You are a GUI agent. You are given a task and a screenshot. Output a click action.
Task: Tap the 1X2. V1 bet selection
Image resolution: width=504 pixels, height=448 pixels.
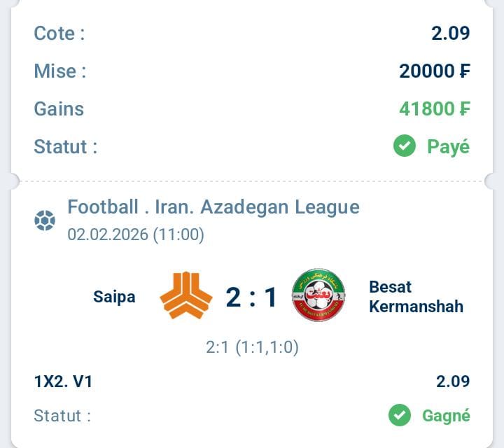point(63,381)
